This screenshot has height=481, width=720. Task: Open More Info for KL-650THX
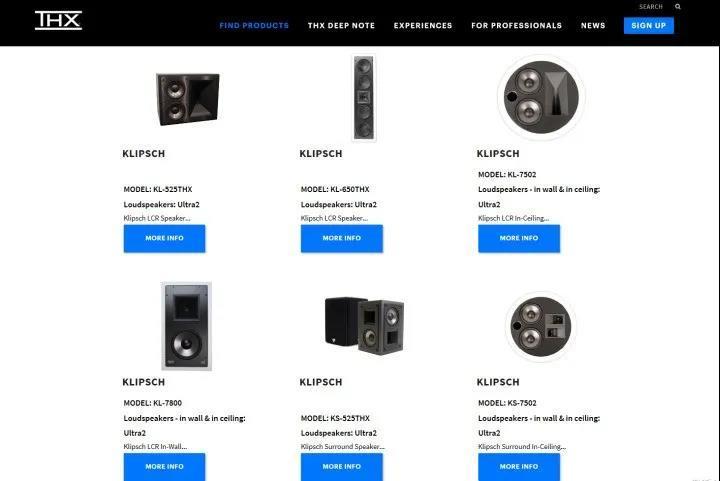342,238
